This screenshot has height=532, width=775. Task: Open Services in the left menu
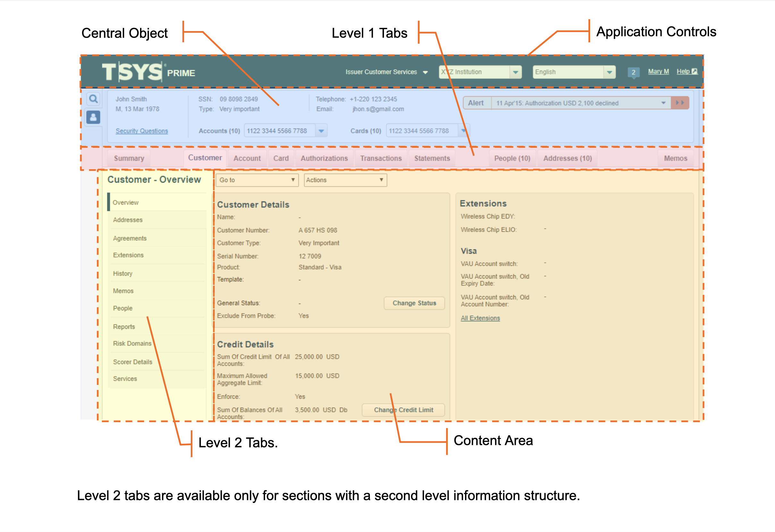(157, 379)
